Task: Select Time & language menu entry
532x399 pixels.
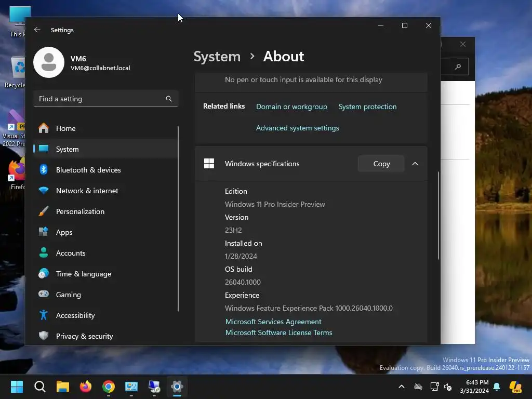Action: click(x=105, y=273)
